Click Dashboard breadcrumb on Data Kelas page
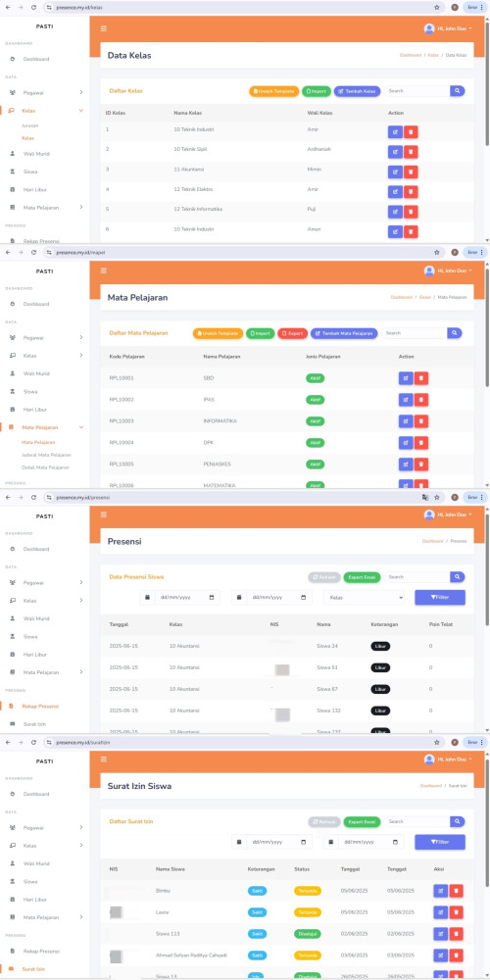This screenshot has height=980, width=490. [x=411, y=55]
